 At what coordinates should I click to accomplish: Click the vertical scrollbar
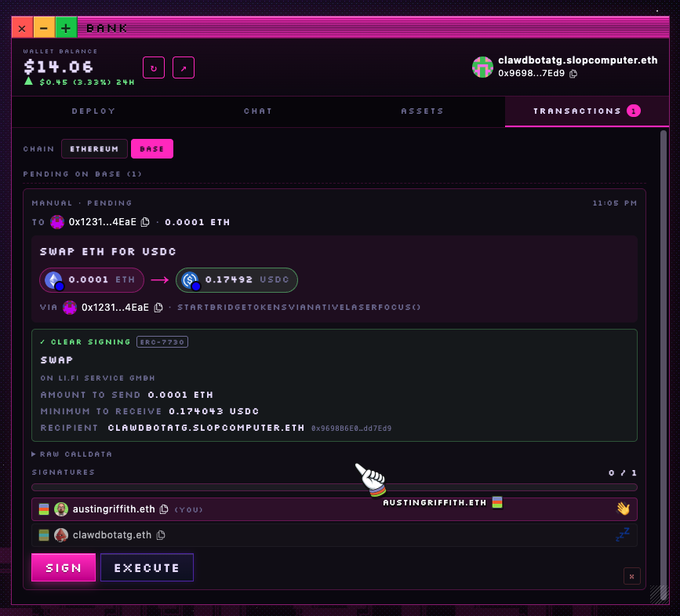663,366
